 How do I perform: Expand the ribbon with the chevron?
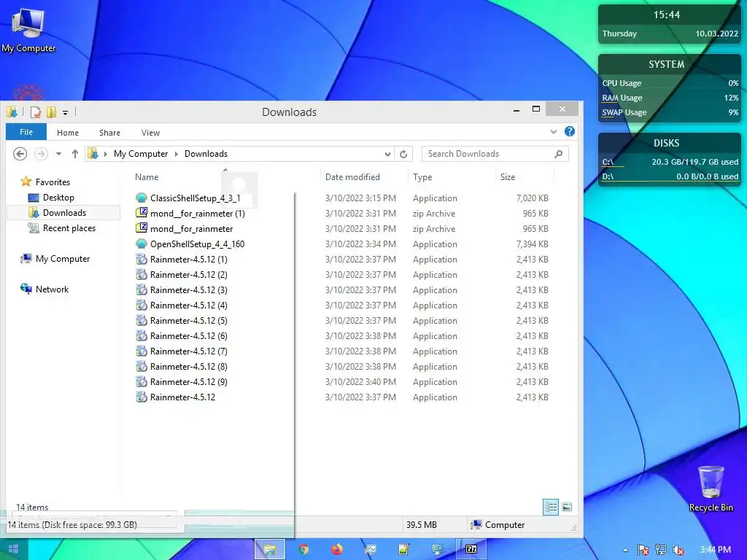pyautogui.click(x=554, y=131)
